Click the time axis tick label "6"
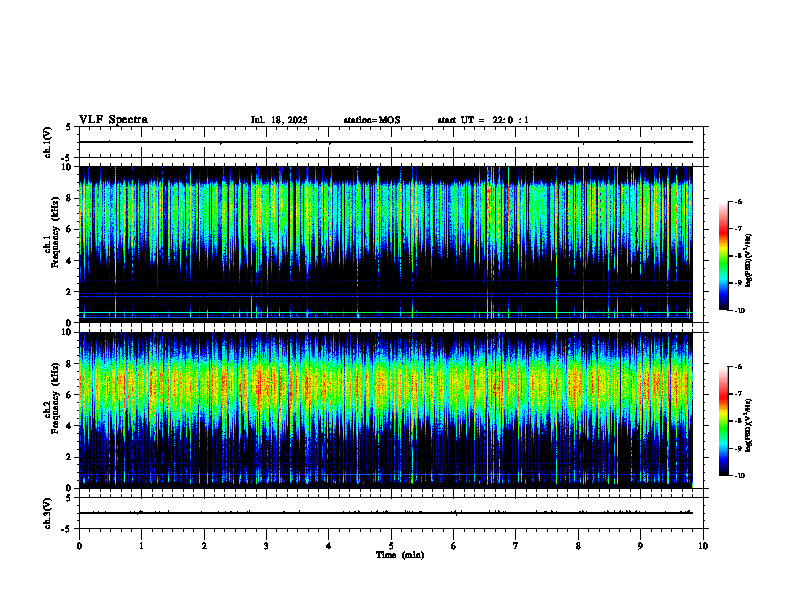This screenshot has width=792, height=612. [454, 546]
